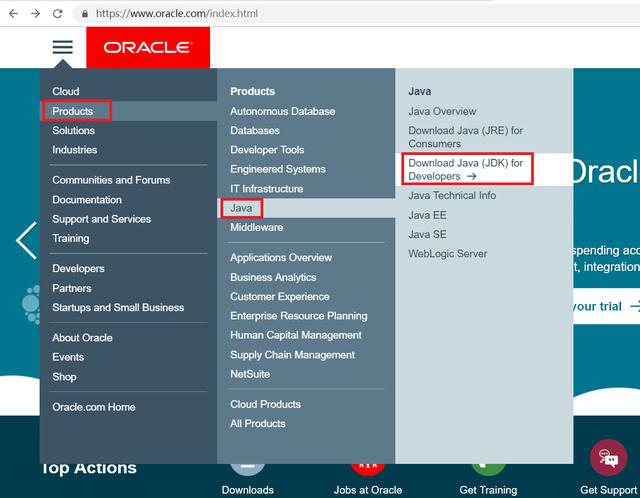Click the Downloads label under Top Actions
Screen dimensions: 640x498
[248, 490]
